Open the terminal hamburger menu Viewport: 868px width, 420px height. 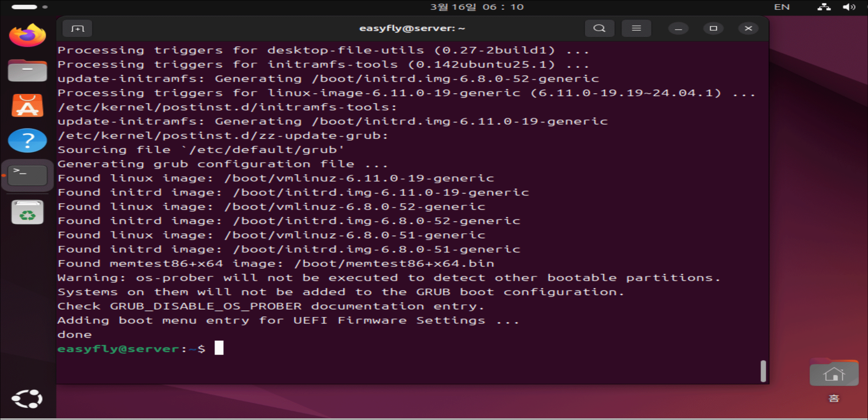coord(636,28)
